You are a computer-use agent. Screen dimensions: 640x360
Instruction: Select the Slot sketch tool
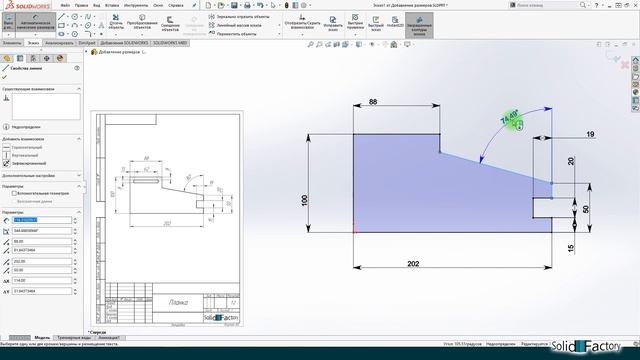[62, 34]
